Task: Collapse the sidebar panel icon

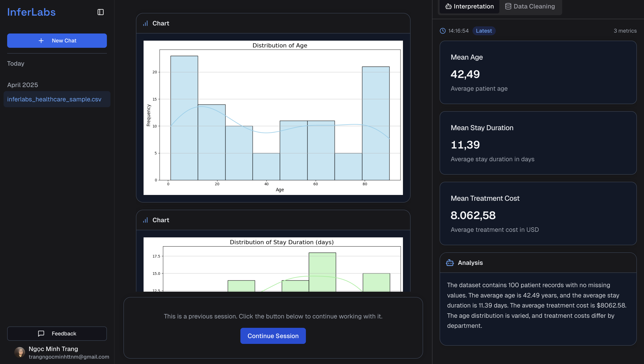Action: (x=100, y=12)
